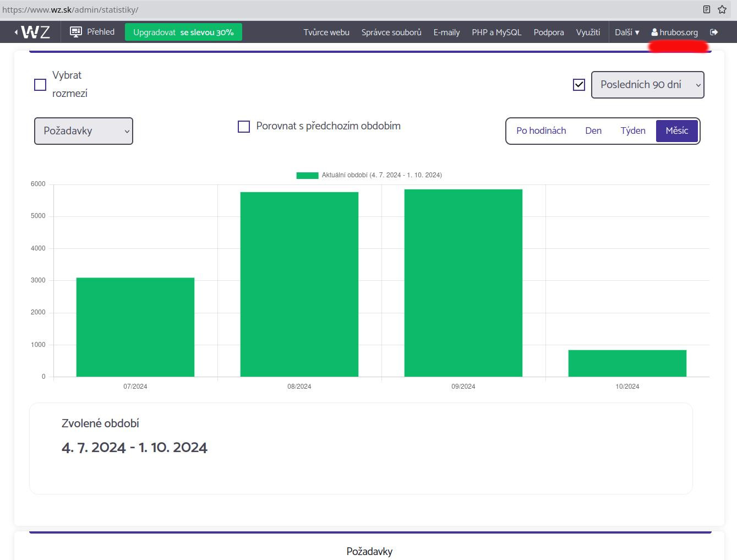The image size is (737, 560).
Task: Click the date range 4. 7. 2024 - 1. 10. 2024
Action: [x=134, y=447]
